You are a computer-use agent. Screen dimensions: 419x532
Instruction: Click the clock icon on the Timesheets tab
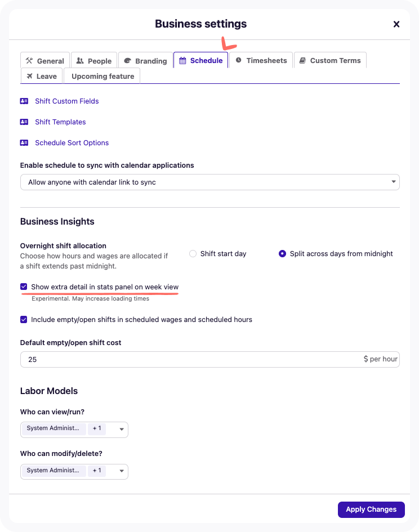[x=239, y=60]
